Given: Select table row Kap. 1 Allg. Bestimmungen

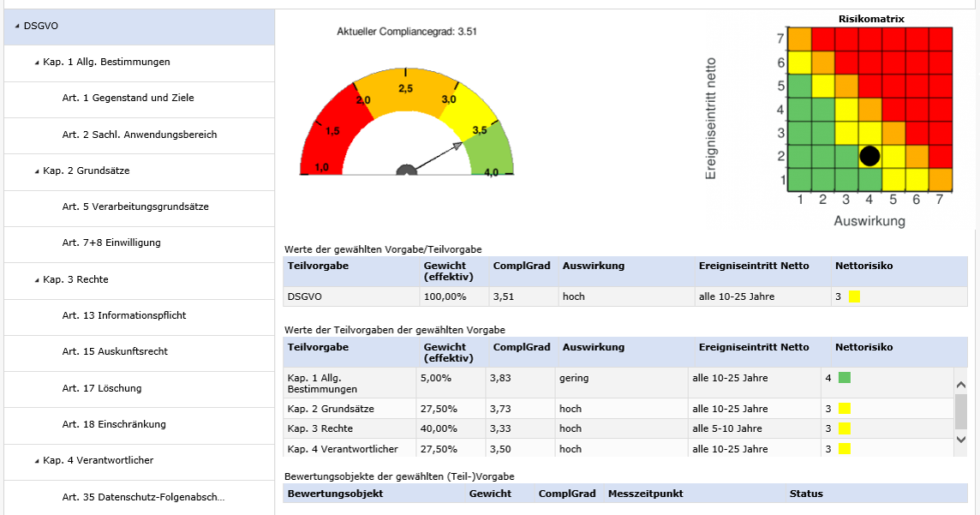Looking at the screenshot, I should (618, 383).
